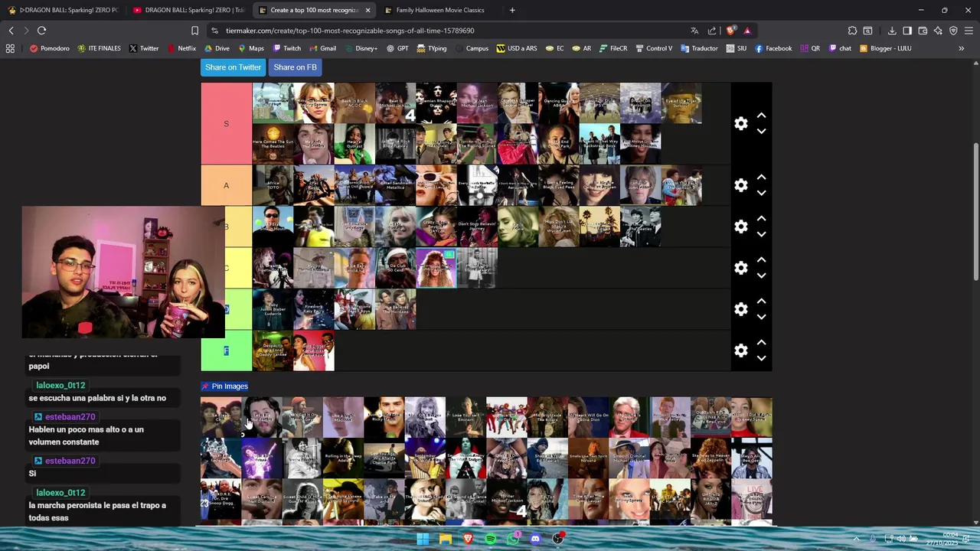The image size is (980, 551).
Task: Show more bookmarks chevron
Action: click(x=961, y=48)
